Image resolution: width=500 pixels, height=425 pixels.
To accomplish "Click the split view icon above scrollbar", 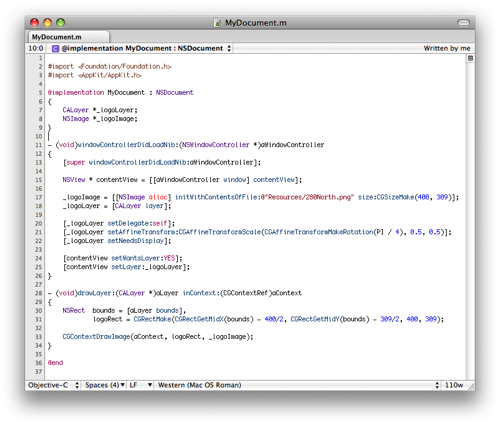I will (470, 58).
